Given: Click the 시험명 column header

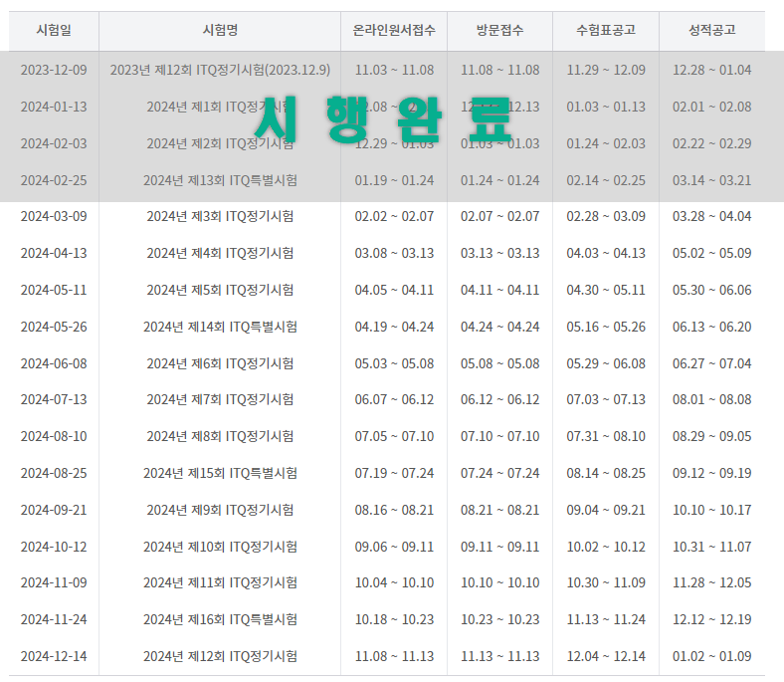Looking at the screenshot, I should [220, 31].
